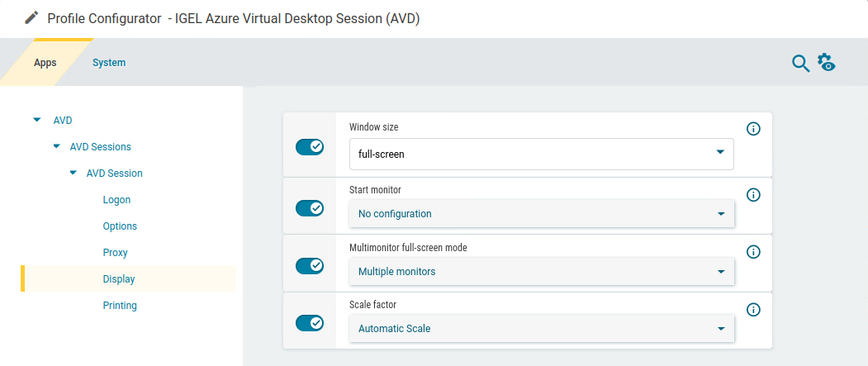Show info for Start monitor setting
This screenshot has width=868, height=366.
point(753,195)
